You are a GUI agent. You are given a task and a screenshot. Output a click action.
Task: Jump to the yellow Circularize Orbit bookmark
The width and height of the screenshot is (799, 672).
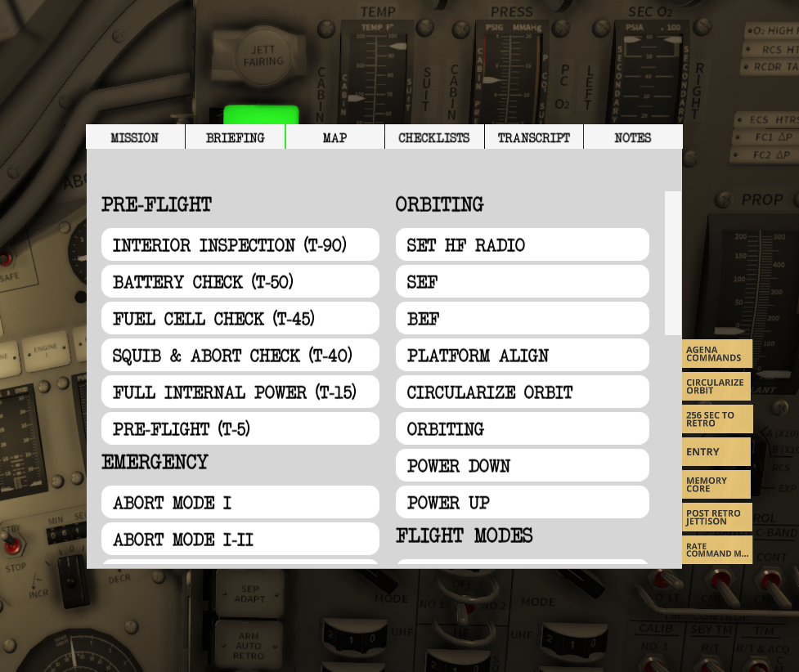point(717,386)
